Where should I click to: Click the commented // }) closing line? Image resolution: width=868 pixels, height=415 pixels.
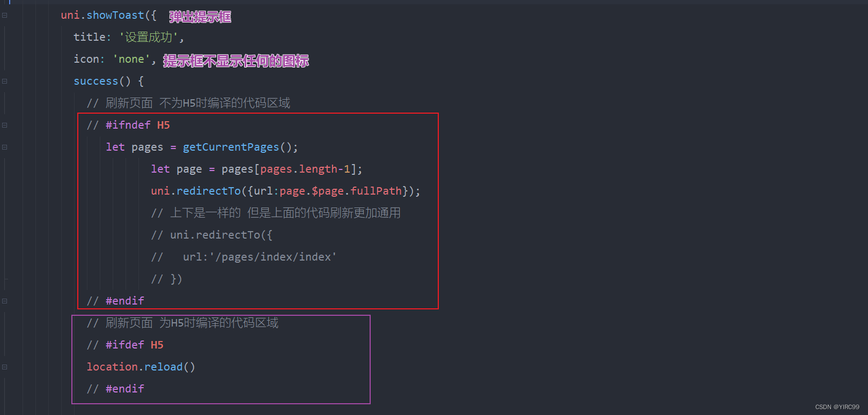pyautogui.click(x=166, y=279)
